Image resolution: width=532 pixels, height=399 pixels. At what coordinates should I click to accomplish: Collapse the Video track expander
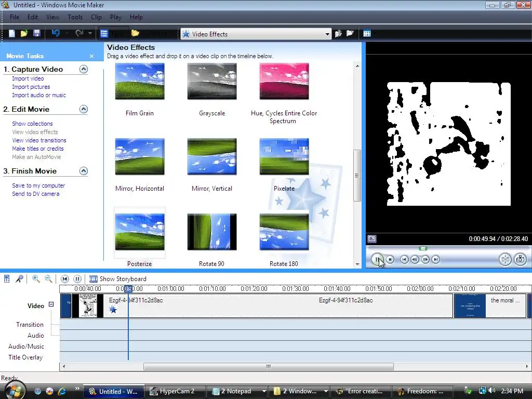click(51, 304)
